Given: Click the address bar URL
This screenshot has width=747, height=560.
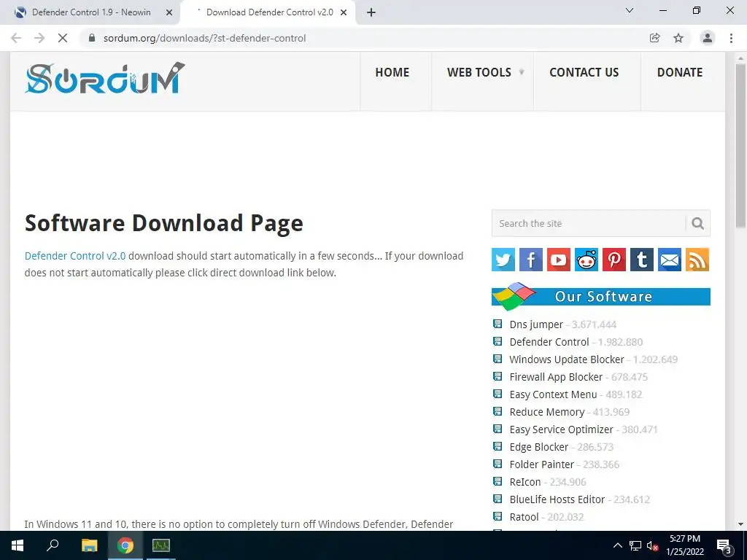Looking at the screenshot, I should coord(204,38).
